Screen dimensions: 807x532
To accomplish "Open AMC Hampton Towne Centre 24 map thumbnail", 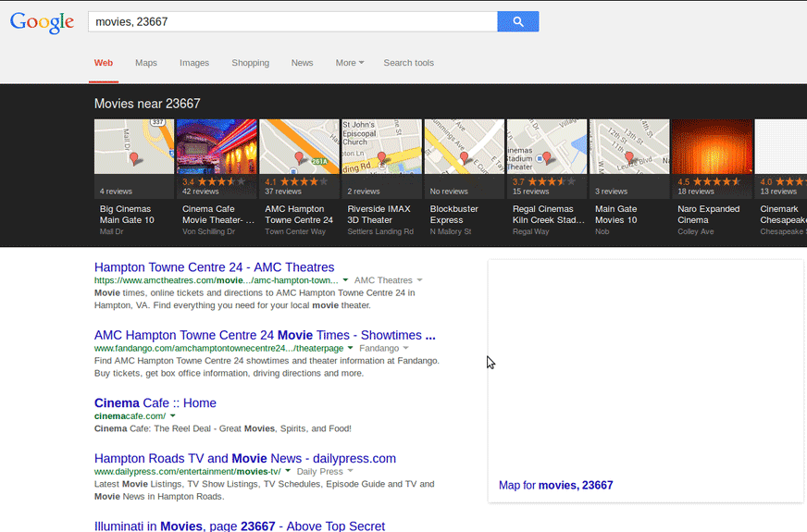I will tap(299, 146).
